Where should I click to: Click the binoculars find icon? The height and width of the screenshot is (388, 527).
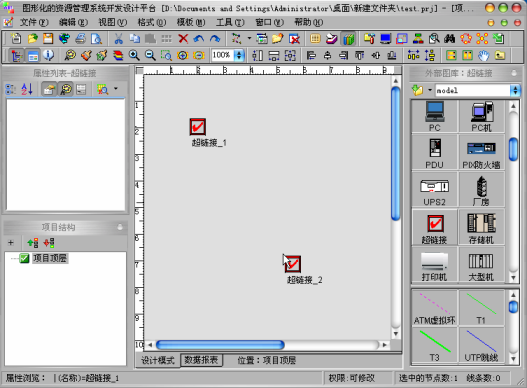pyautogui.click(x=449, y=39)
